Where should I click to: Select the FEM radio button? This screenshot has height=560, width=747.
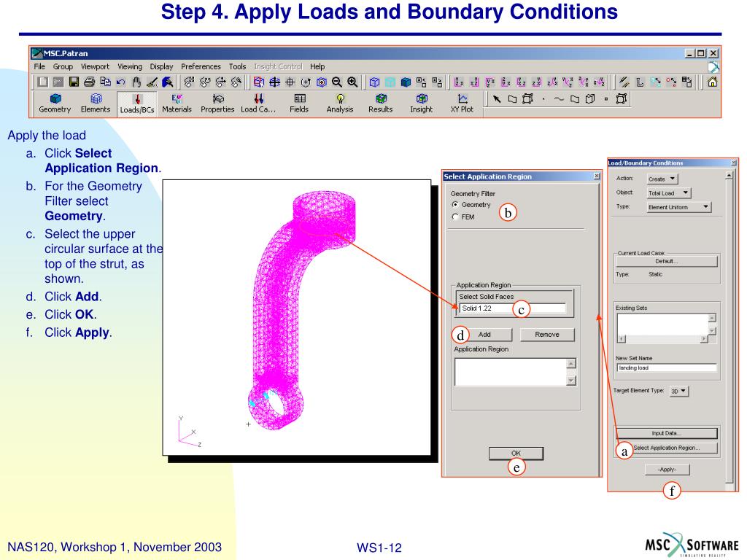click(x=455, y=217)
